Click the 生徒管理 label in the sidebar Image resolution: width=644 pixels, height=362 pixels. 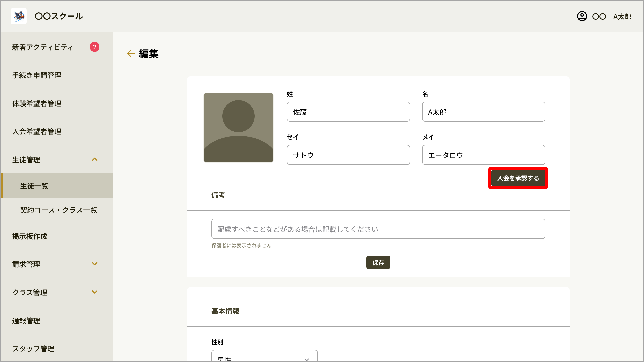(x=26, y=160)
